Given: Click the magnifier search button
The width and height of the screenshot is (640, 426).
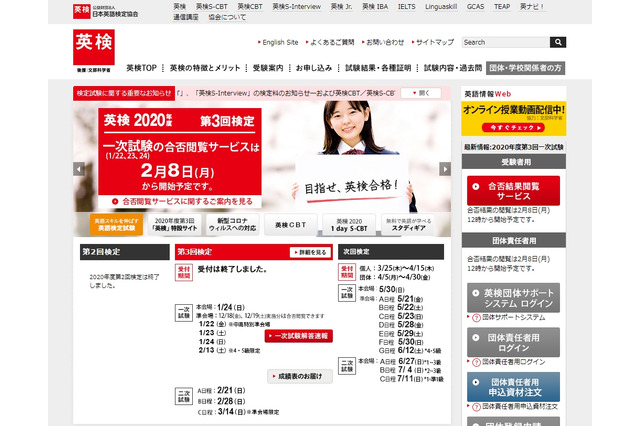Looking at the screenshot, I should tap(558, 42).
